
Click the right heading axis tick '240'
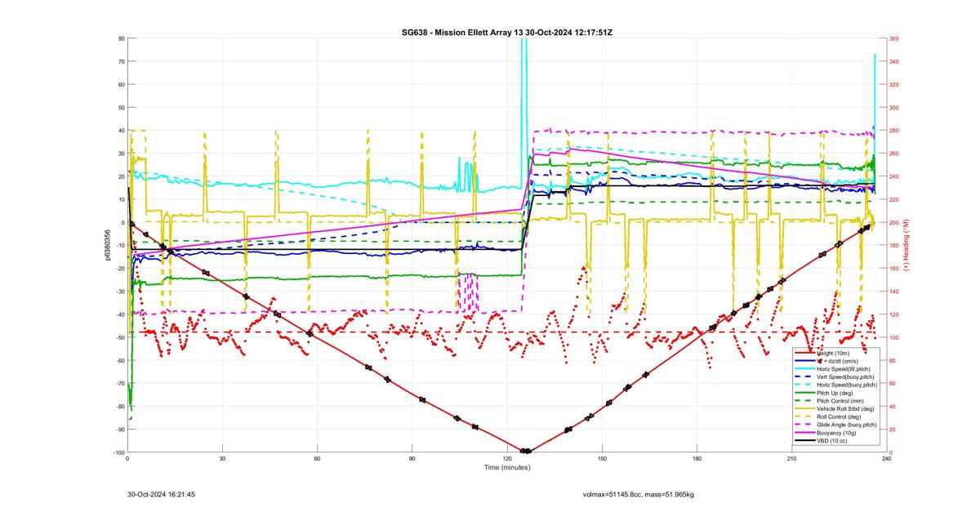[894, 176]
